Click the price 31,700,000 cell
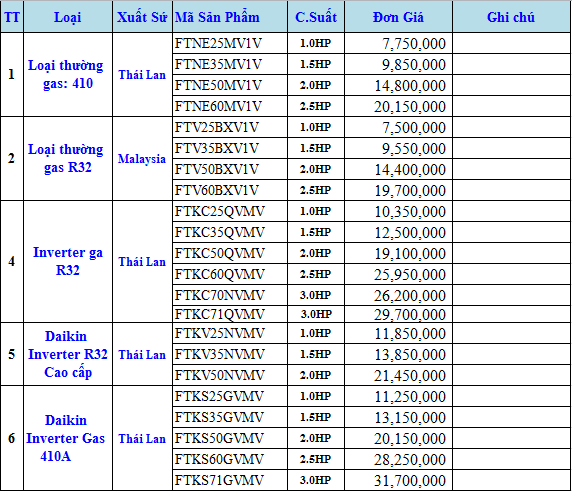The width and height of the screenshot is (575, 492). 398,480
